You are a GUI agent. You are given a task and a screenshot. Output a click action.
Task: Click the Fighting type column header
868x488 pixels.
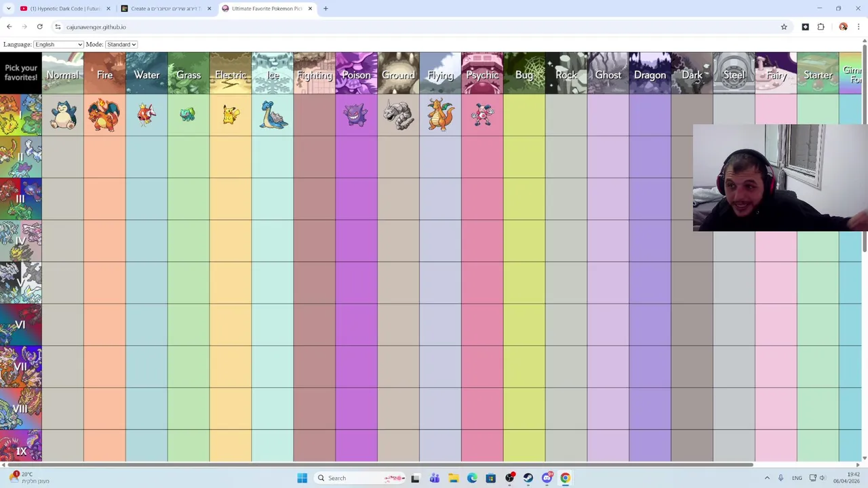(x=315, y=73)
